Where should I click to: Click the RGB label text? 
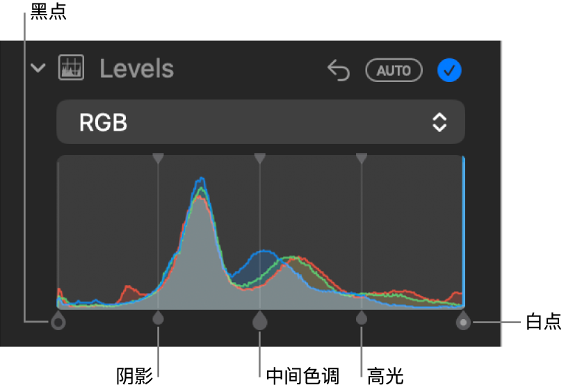coord(103,122)
